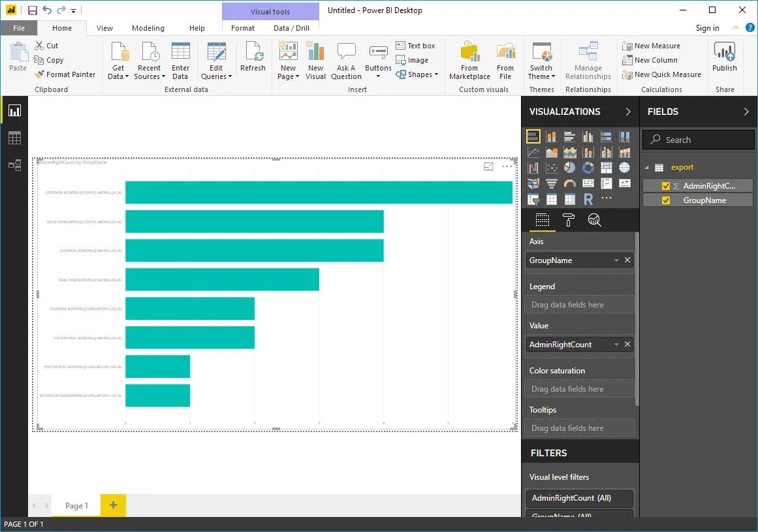
Task: Pick the Line chart visualization
Action: (x=533, y=153)
